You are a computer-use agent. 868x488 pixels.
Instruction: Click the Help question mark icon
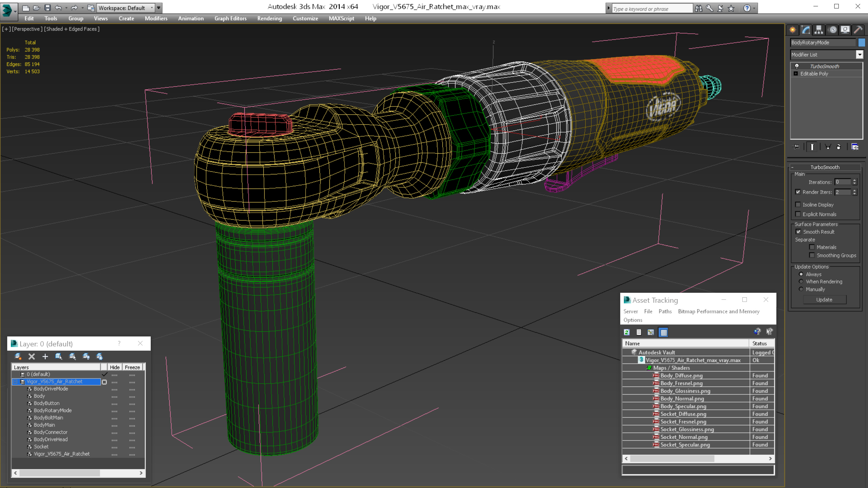pyautogui.click(x=747, y=8)
